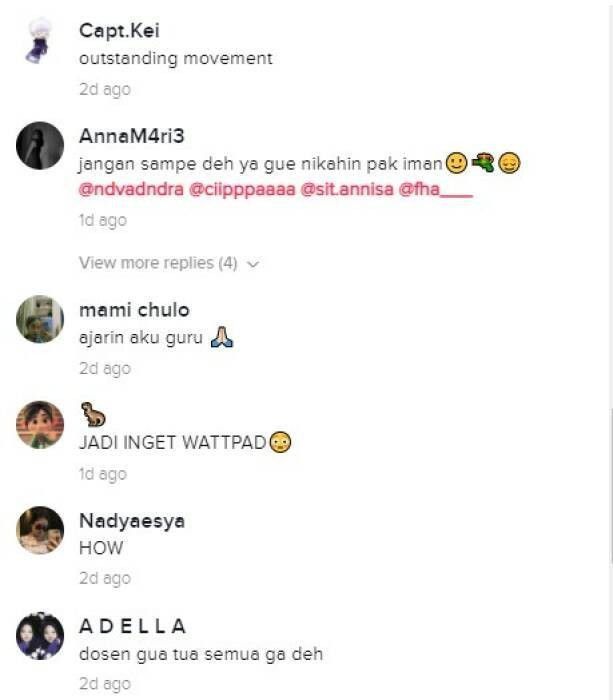Open the dinosaur-emoji user's avatar
The width and height of the screenshot is (613, 700).
(40, 425)
